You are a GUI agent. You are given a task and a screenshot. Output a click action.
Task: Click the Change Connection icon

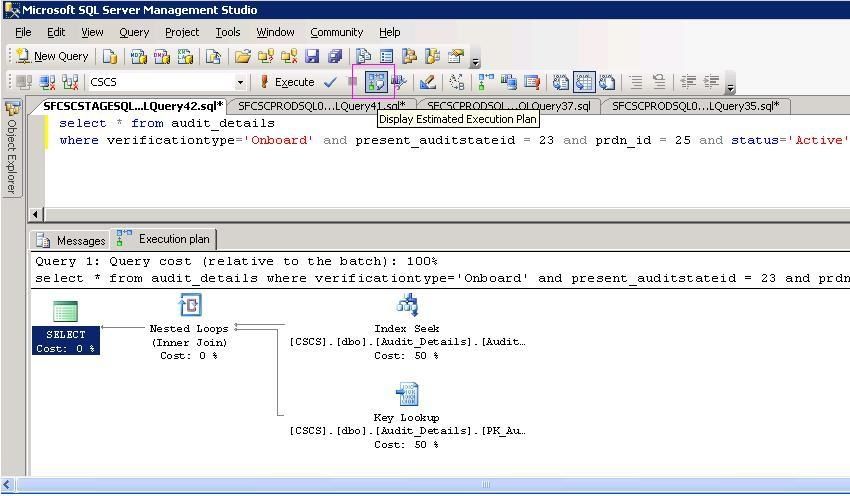pyautogui.click(x=70, y=82)
